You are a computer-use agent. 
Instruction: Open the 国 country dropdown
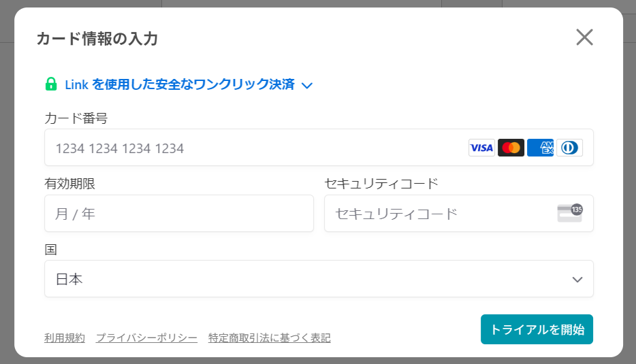pyautogui.click(x=319, y=279)
